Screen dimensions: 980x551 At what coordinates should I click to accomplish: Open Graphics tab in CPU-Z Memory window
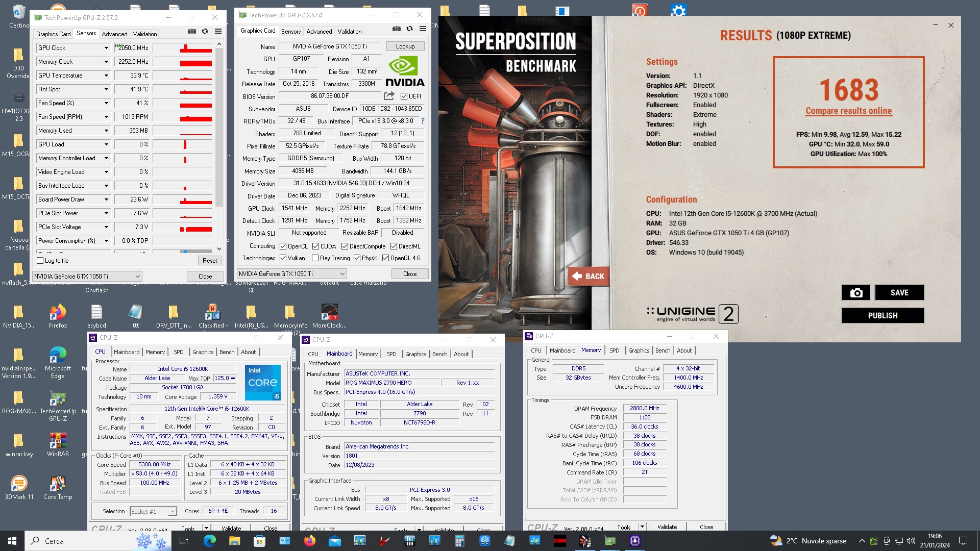(x=639, y=350)
